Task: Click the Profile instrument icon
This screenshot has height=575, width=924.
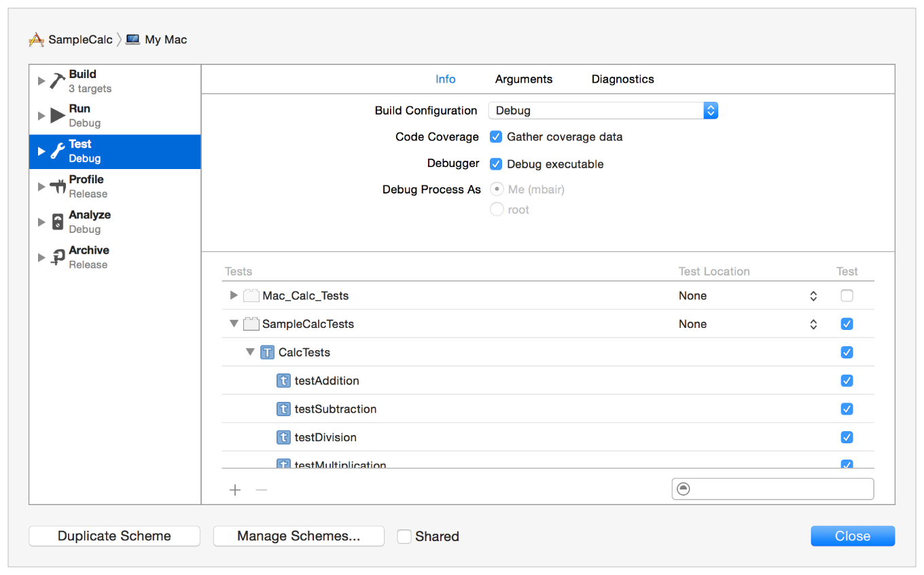Action: (58, 187)
